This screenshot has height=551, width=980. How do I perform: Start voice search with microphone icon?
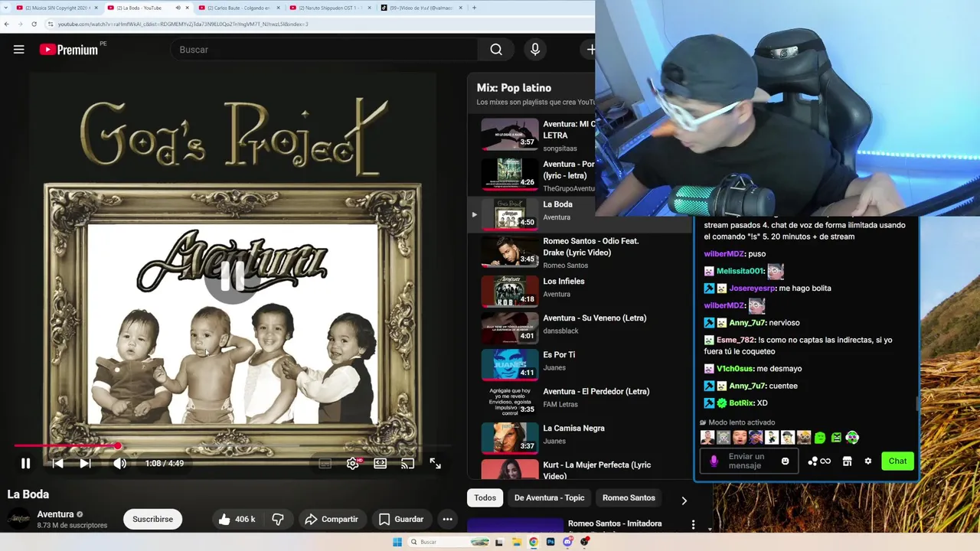(x=535, y=50)
